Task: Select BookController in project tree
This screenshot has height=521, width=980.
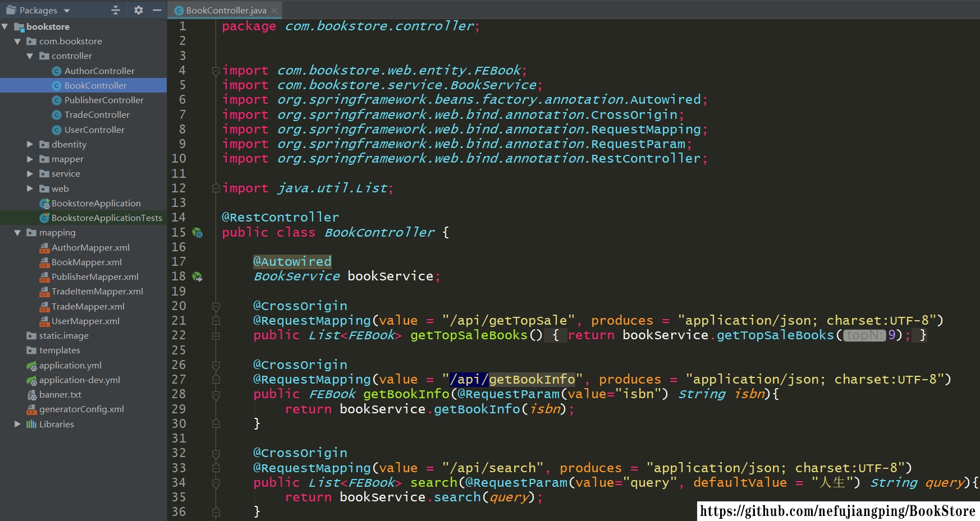Action: click(x=95, y=85)
